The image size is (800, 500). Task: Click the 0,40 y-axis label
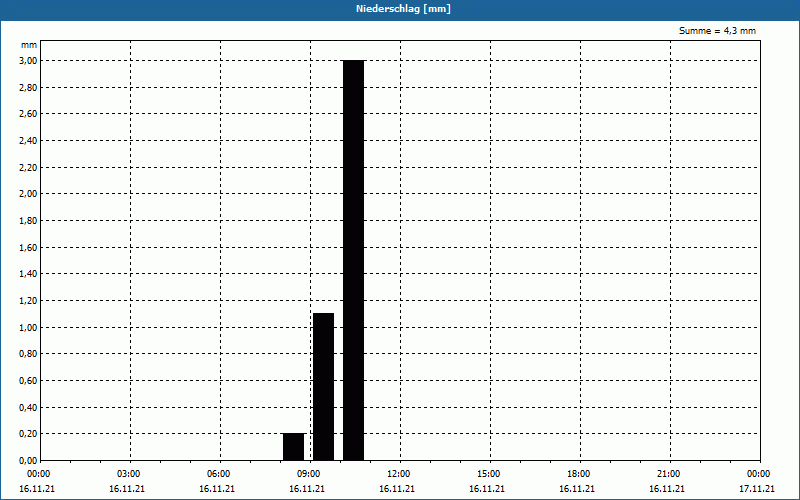28,407
